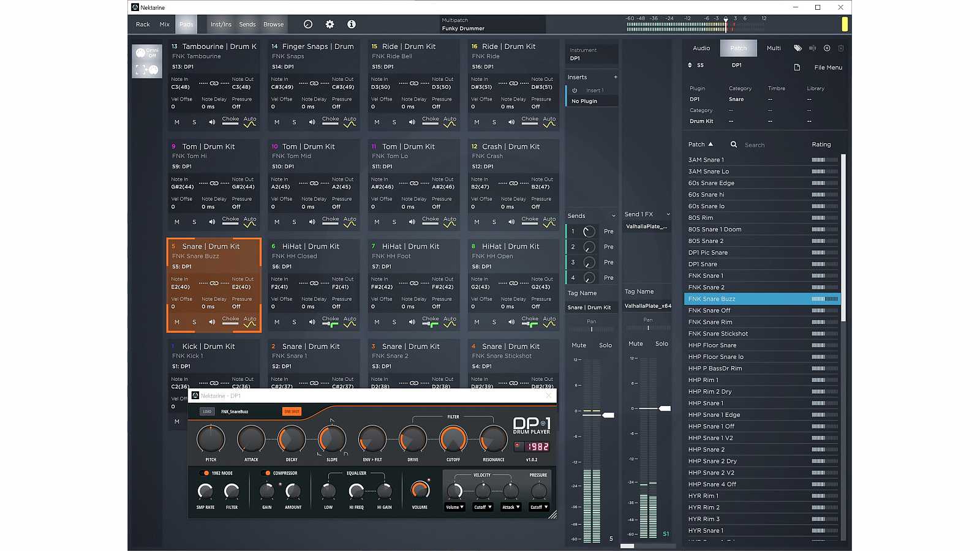980x551 pixels.
Task: Click the patch list vertical scrollbar
Action: click(843, 238)
